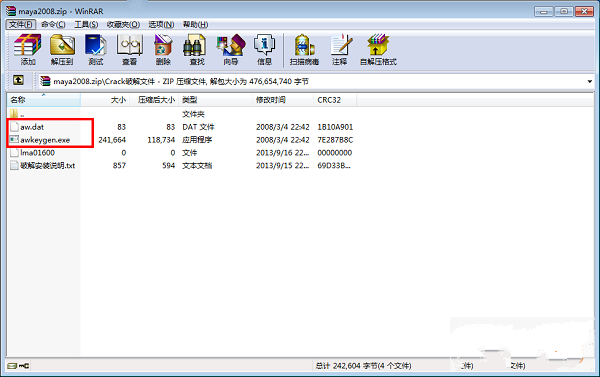Open the Options (选项) menu

(161, 24)
